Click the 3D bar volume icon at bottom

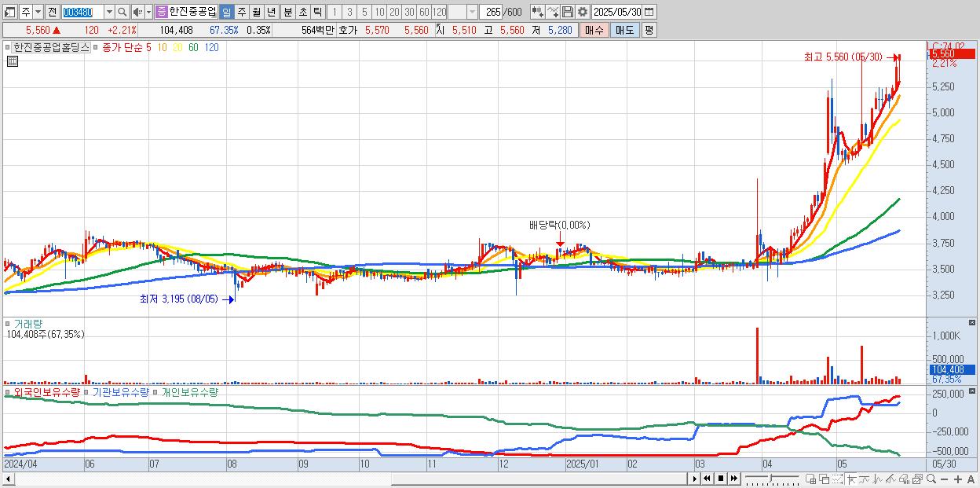(x=905, y=479)
